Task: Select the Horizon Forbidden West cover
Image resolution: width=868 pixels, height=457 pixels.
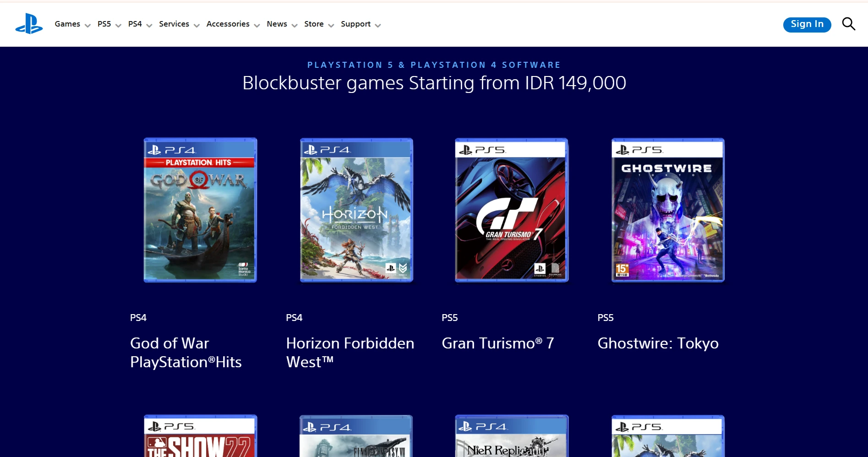Action: click(x=356, y=210)
